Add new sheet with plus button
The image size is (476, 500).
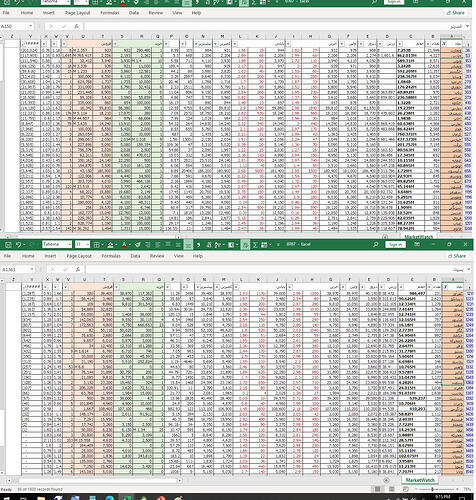[386, 480]
